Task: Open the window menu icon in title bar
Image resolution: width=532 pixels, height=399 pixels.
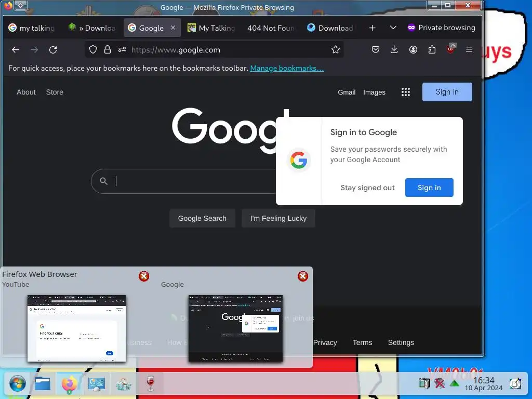Action: pos(21,5)
